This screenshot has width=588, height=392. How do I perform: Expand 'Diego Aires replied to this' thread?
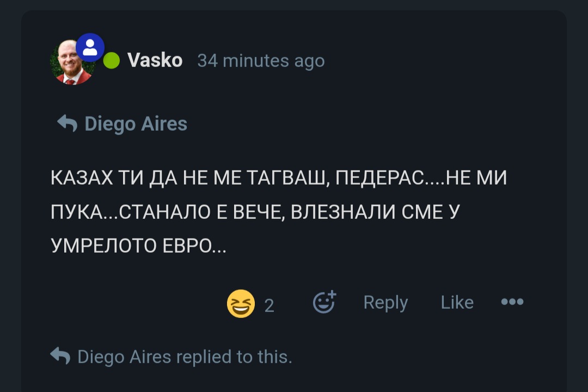[185, 357]
